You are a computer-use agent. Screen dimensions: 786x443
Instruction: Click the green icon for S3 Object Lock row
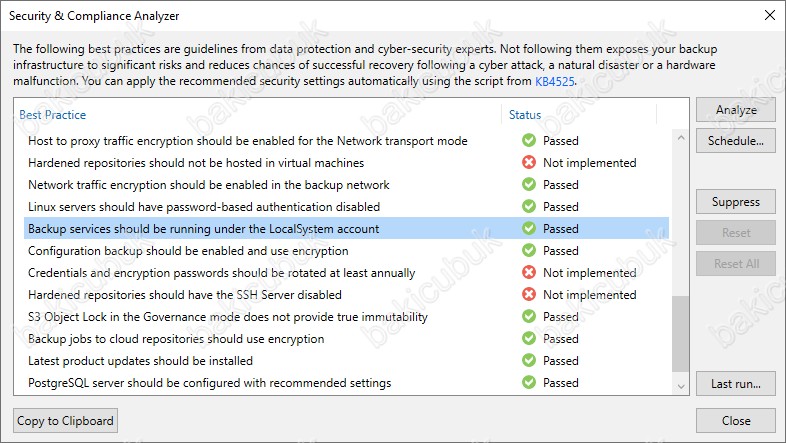click(529, 317)
